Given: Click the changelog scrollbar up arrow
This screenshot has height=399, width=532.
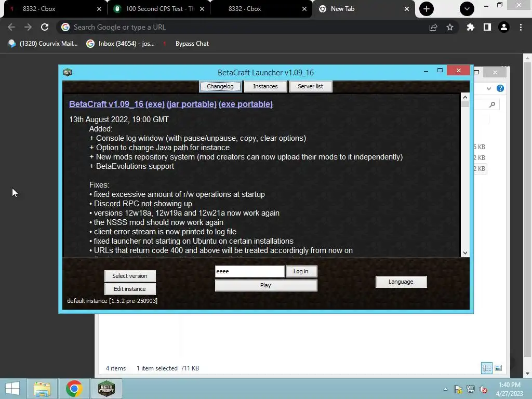Looking at the screenshot, I should [465, 97].
